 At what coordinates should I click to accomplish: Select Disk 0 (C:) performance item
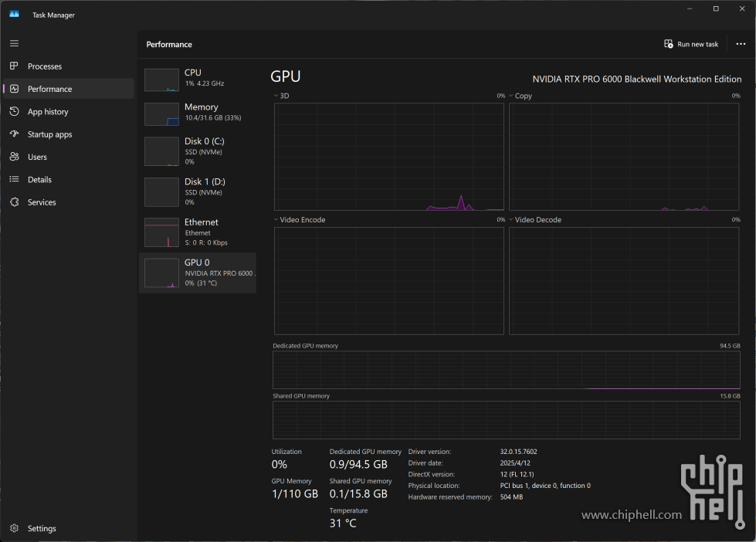tap(198, 151)
